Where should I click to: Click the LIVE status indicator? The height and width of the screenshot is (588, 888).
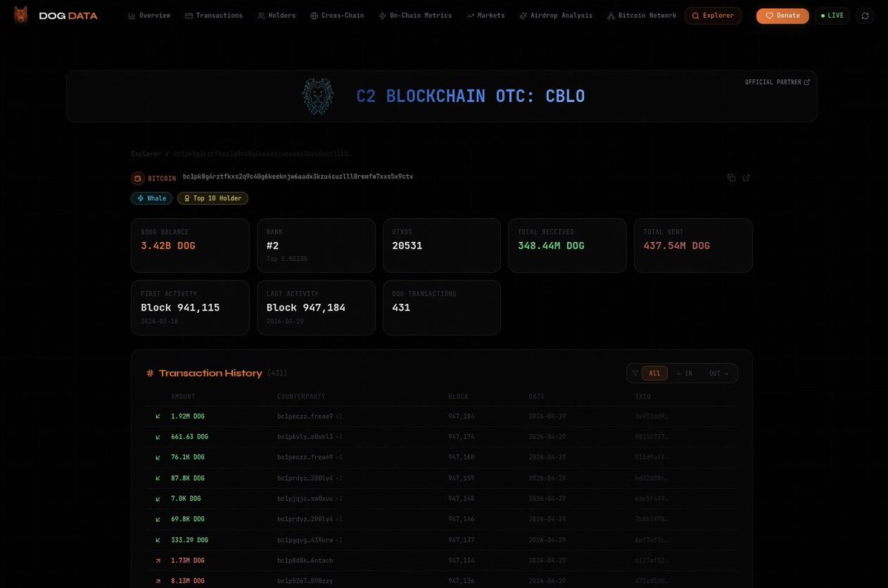[832, 16]
